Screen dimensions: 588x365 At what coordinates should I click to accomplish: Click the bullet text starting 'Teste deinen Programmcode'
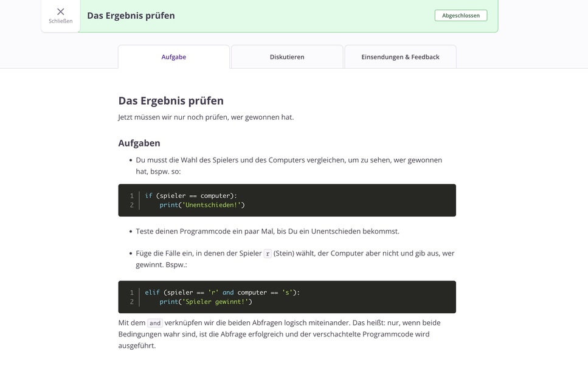(268, 232)
